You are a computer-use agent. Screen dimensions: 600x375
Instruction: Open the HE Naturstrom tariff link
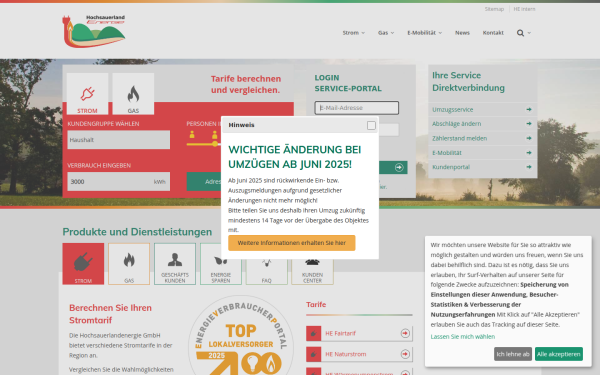pos(346,354)
